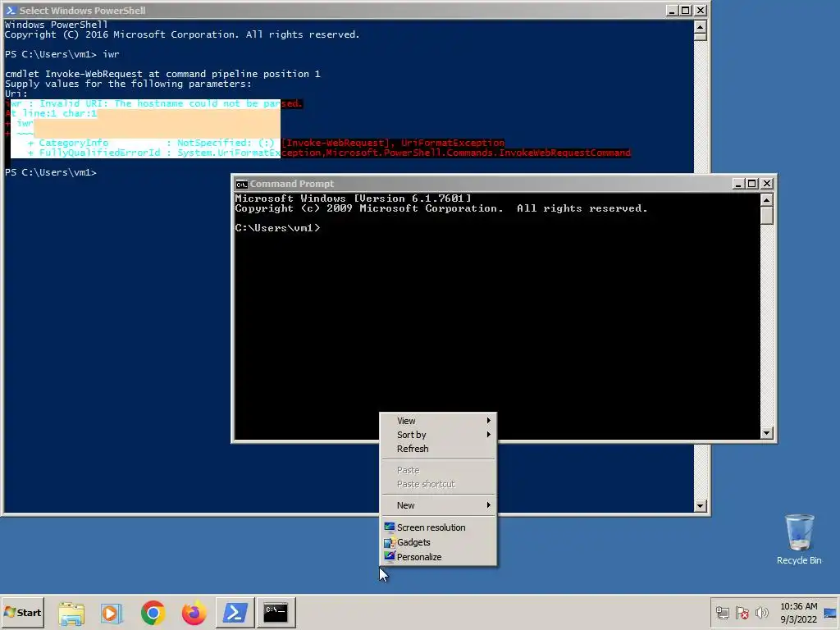840x630 pixels.
Task: Click the C:\Users\vm1> prompt in Command Prompt
Action: click(277, 228)
